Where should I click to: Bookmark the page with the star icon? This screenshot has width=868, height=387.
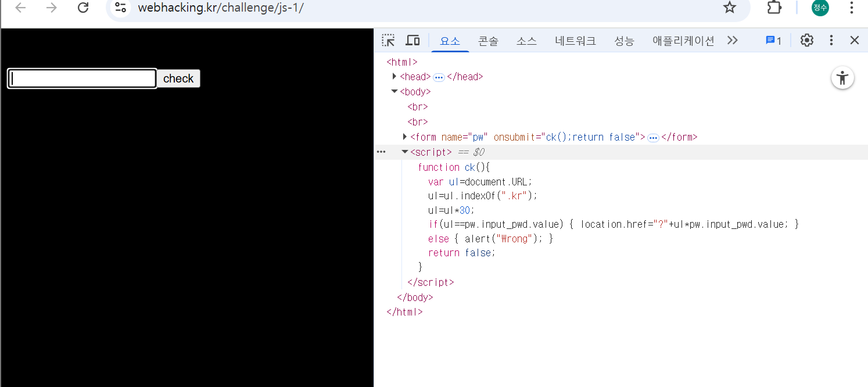729,8
